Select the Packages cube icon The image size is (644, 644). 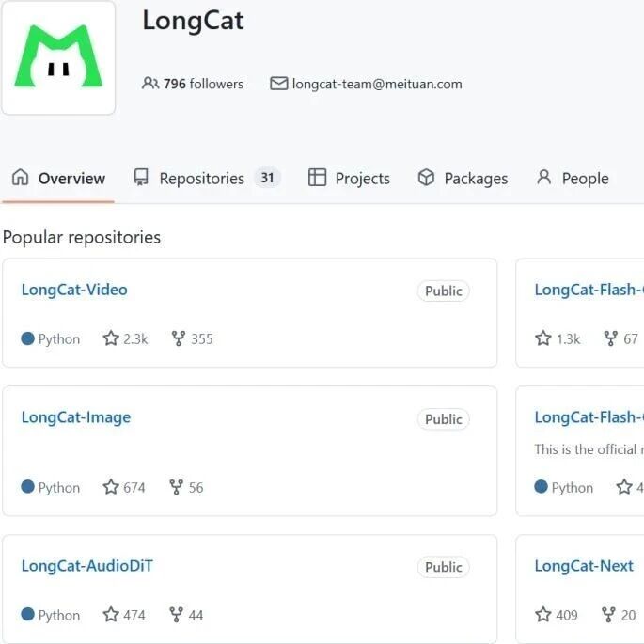(426, 178)
